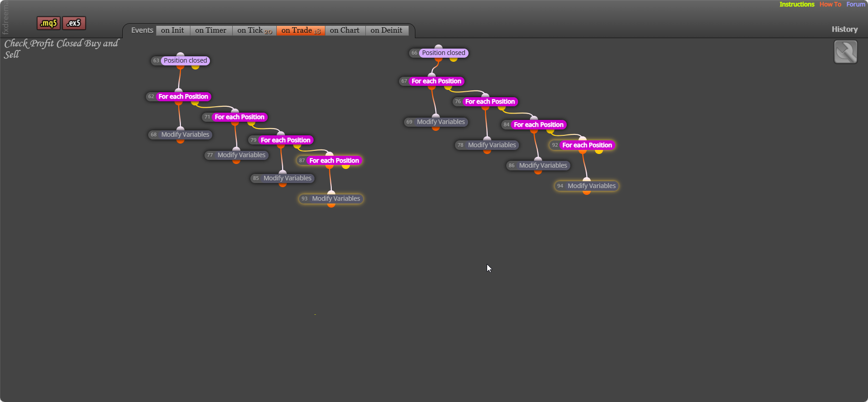Download the .mq5 source file

pyautogui.click(x=49, y=23)
